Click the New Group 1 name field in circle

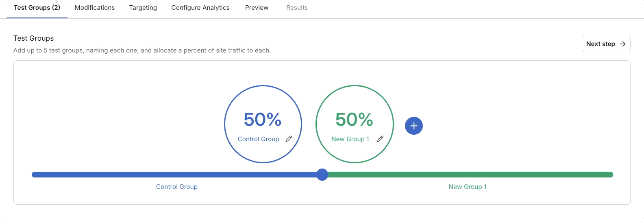coord(350,139)
